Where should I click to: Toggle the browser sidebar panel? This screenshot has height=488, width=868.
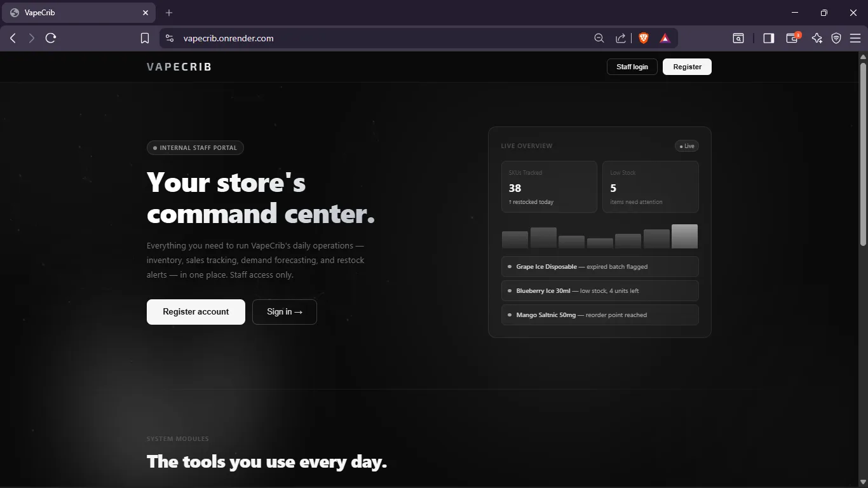pos(768,38)
